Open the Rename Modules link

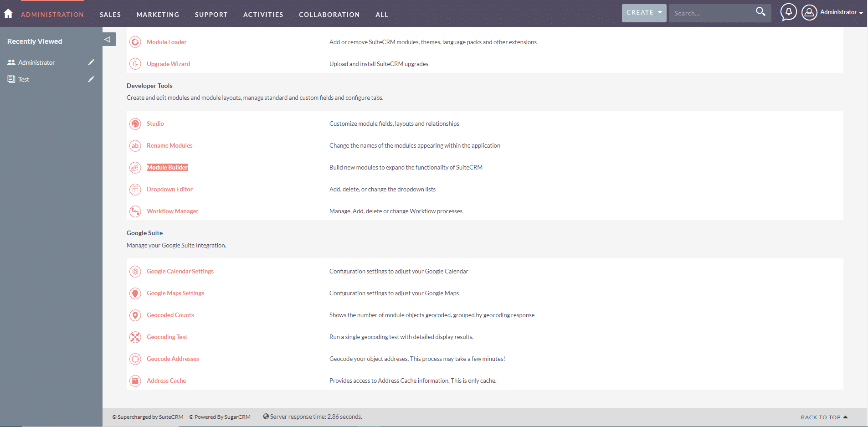pyautogui.click(x=169, y=145)
